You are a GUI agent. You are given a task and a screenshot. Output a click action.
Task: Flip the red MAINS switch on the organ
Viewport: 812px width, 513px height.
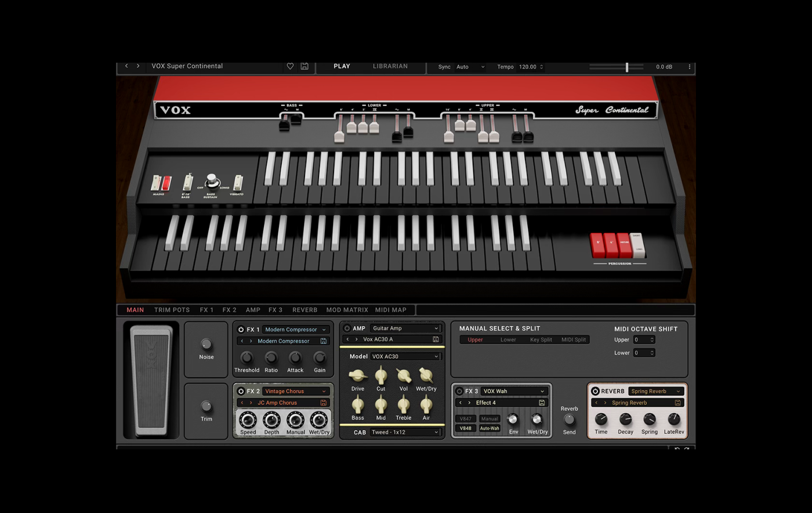point(166,183)
